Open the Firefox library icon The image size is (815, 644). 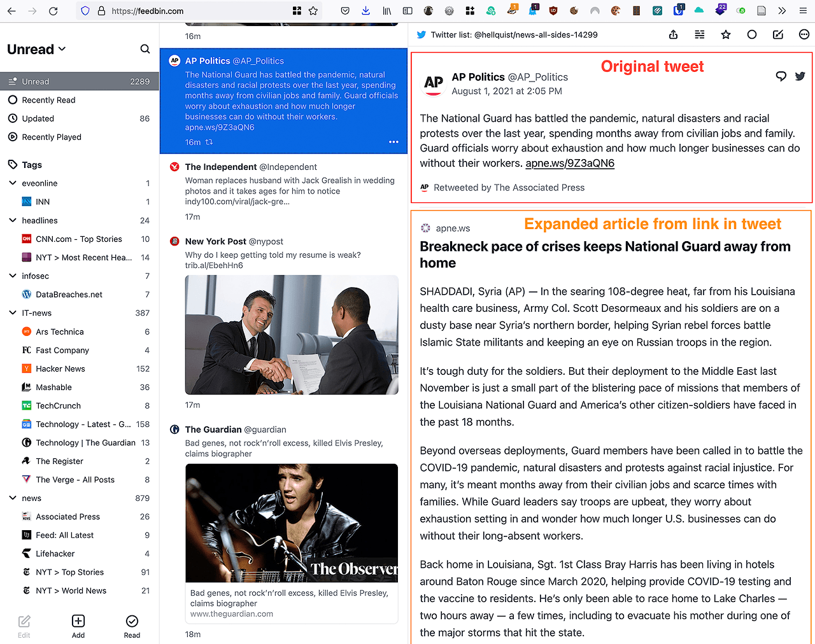pyautogui.click(x=386, y=11)
